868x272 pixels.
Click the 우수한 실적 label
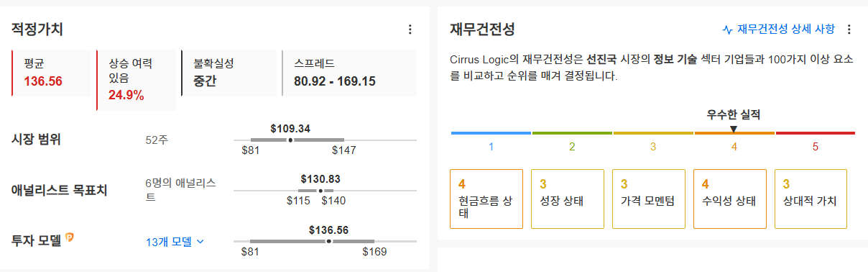[x=734, y=114]
